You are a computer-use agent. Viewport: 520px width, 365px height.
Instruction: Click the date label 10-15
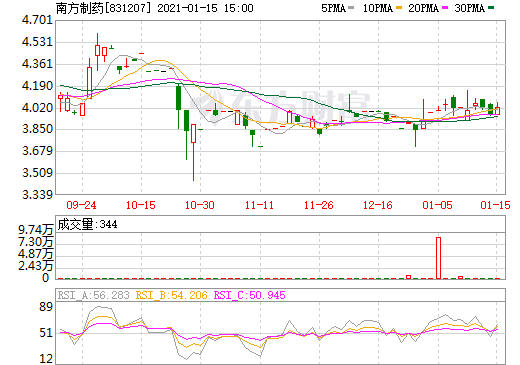point(141,205)
